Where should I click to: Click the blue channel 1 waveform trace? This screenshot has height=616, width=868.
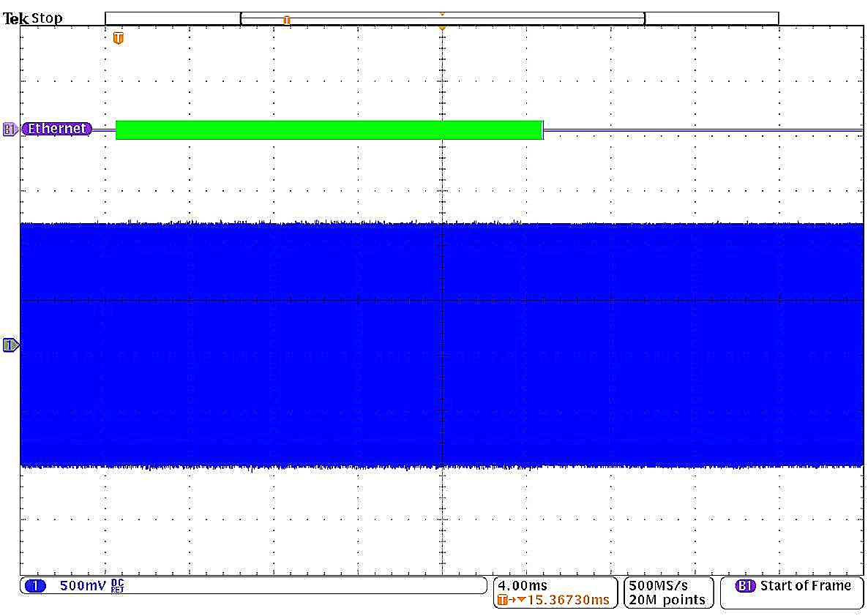442,345
